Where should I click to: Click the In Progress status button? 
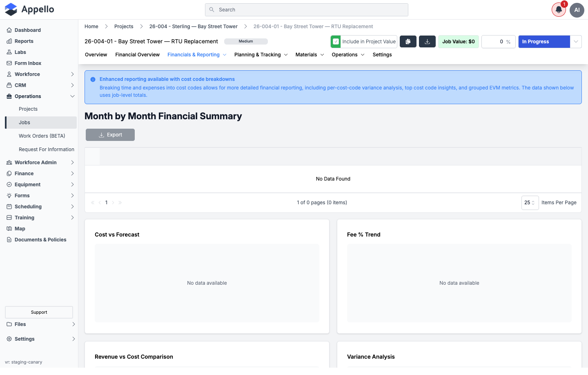pos(544,42)
